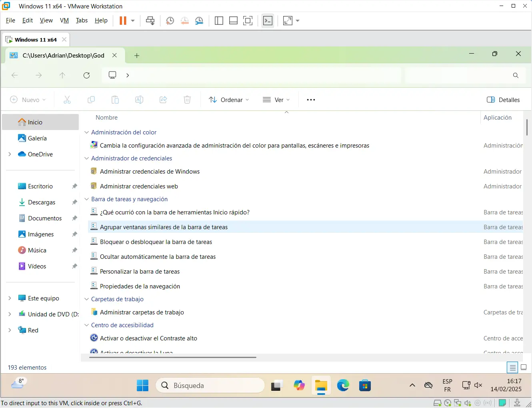
Task: Click the Paste clipboard icon
Action: point(115,100)
